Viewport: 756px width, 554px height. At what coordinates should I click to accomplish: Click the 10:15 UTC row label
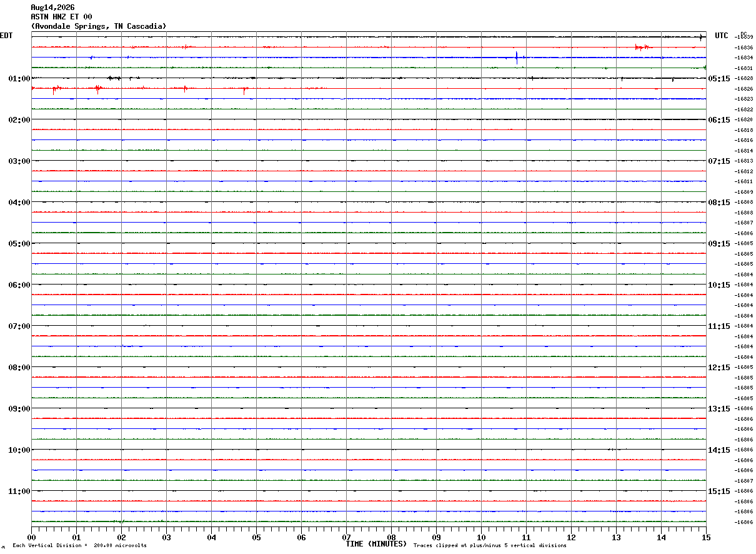(x=719, y=285)
